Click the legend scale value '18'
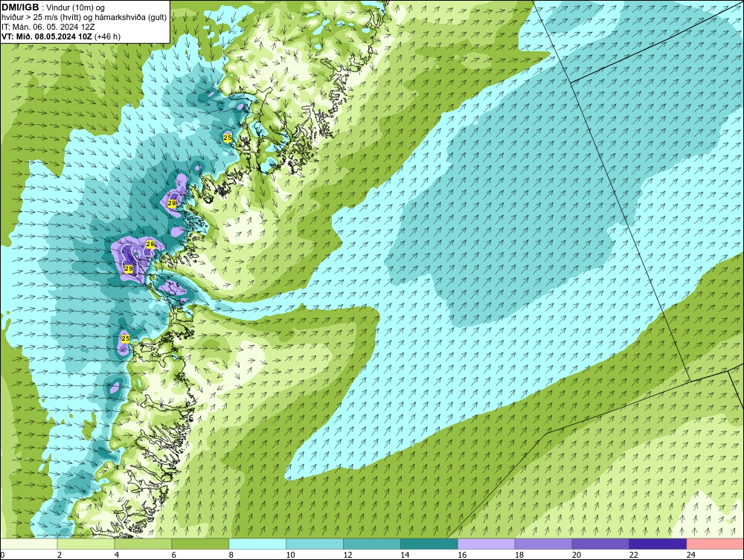Screen dimensions: 744x560 (x=519, y=555)
